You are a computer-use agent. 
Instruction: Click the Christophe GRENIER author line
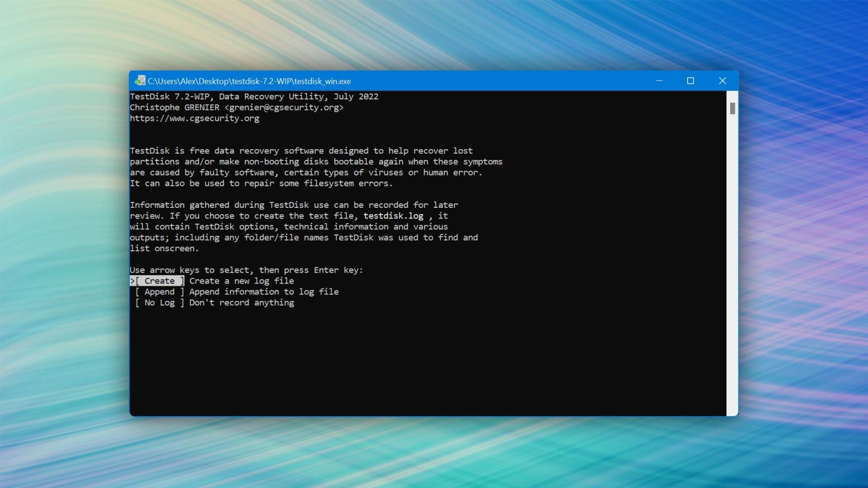click(x=237, y=107)
